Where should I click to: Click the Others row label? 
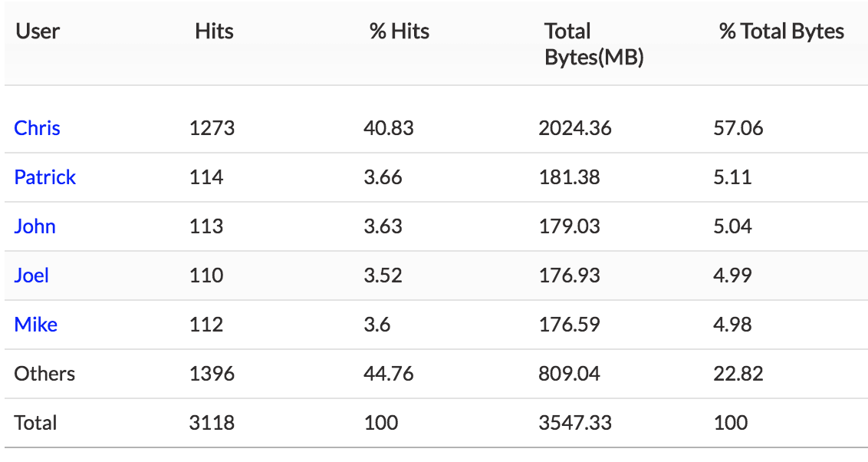point(44,374)
